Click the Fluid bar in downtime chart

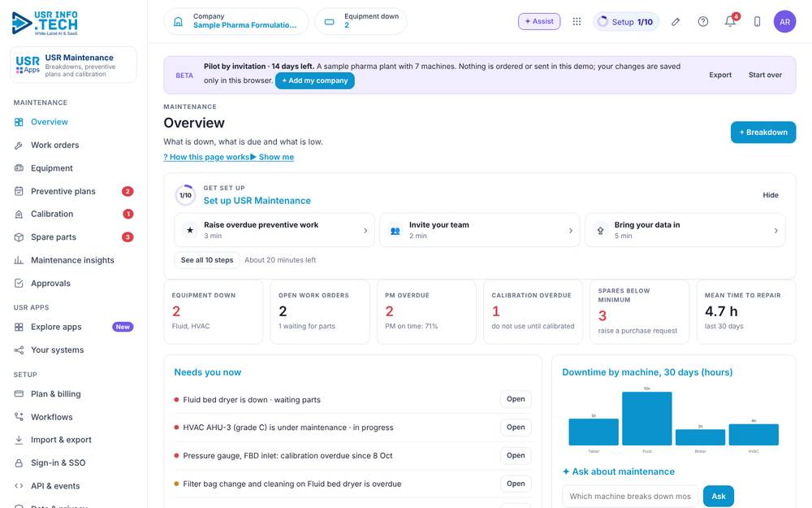tap(647, 419)
